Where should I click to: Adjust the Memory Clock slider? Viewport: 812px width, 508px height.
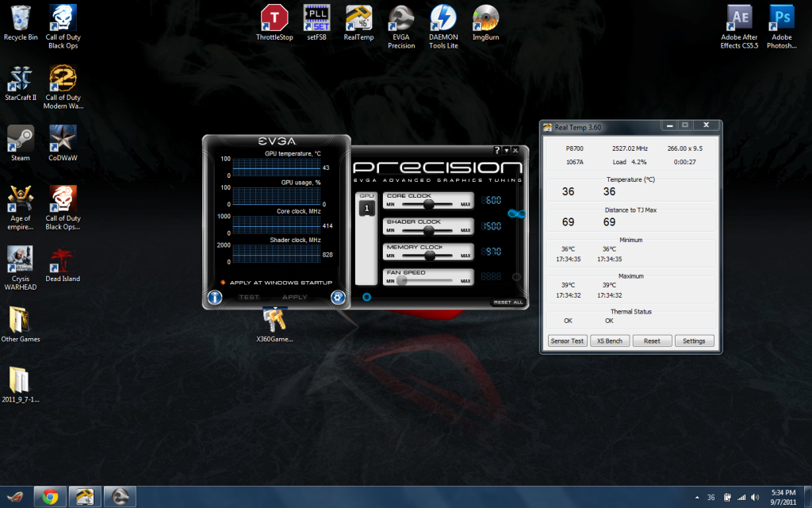pos(428,255)
